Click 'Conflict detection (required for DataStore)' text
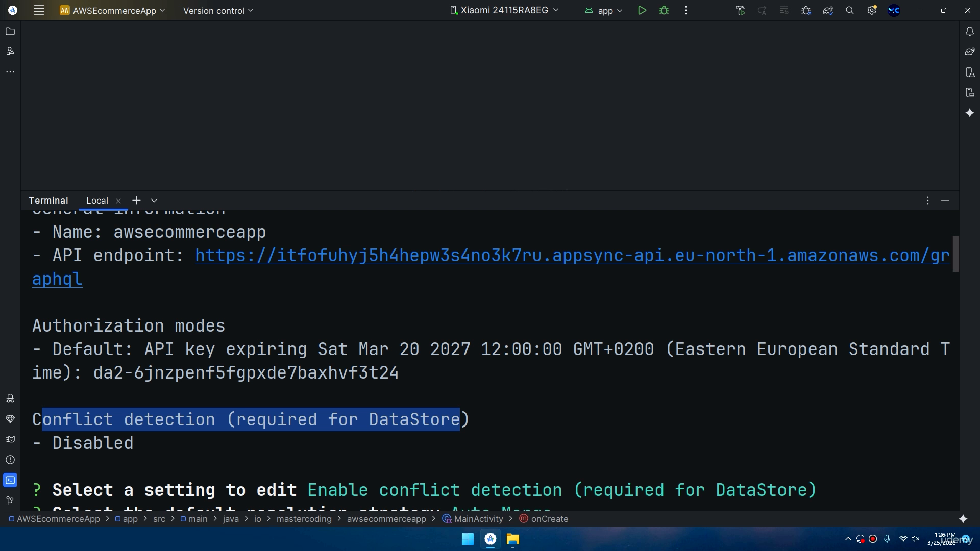This screenshot has width=980, height=551. click(x=251, y=419)
